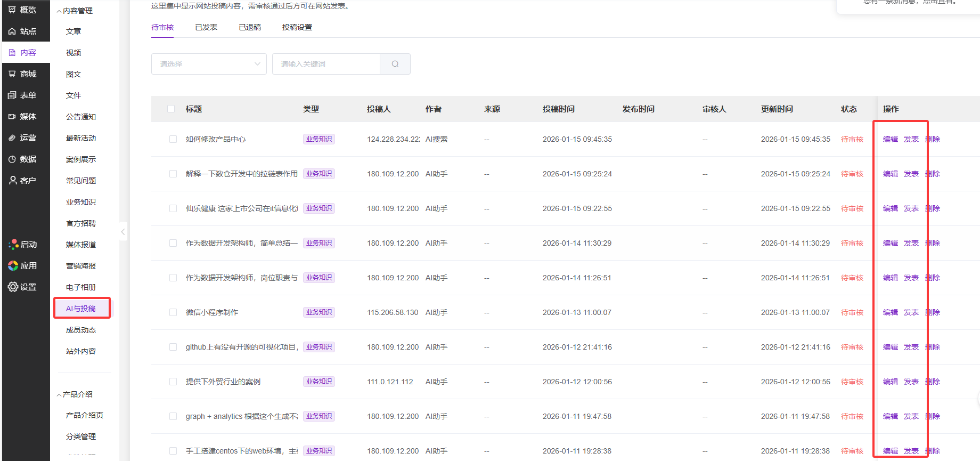Open the 应用 apps colorful icon
Image resolution: width=980 pixels, height=461 pixels.
(13, 265)
